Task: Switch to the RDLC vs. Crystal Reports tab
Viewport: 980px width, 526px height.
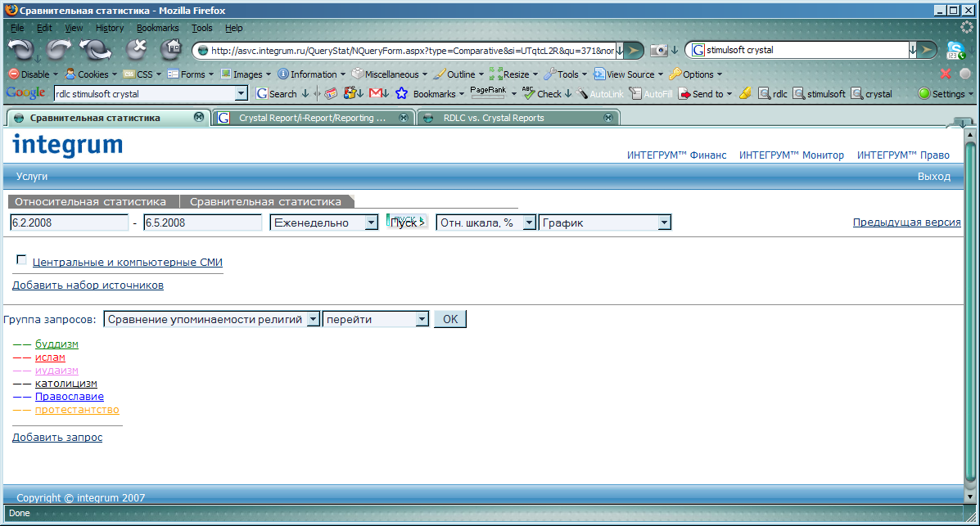Action: pyautogui.click(x=517, y=118)
